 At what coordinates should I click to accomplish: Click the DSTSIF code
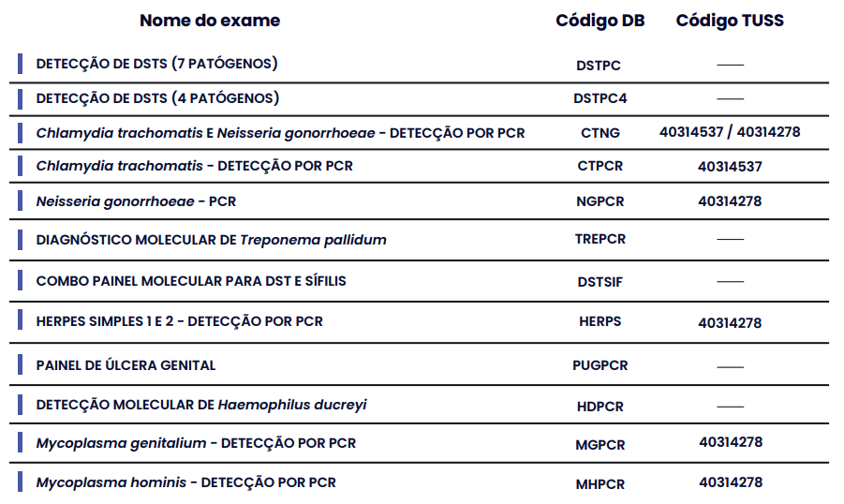600,282
